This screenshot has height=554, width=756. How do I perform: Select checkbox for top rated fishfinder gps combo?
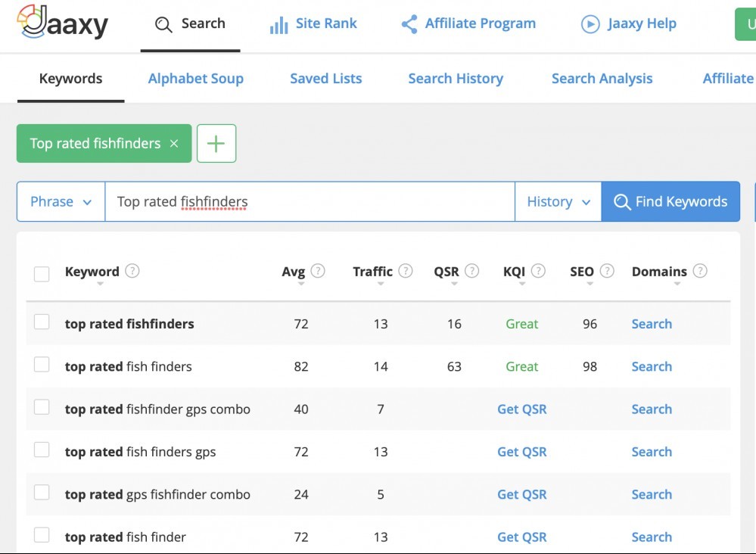click(x=42, y=407)
